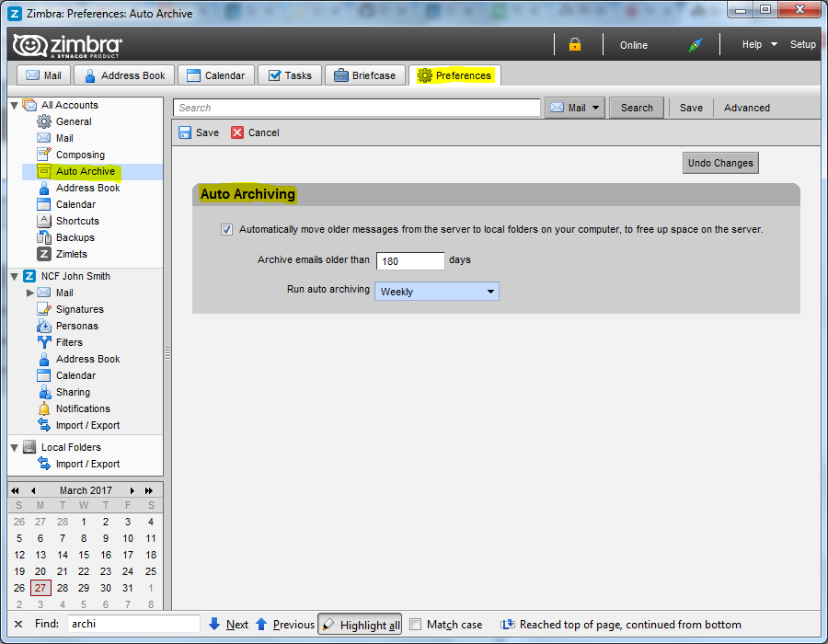Select March 15 in mini calendar
The height and width of the screenshot is (644, 828).
pos(84,555)
